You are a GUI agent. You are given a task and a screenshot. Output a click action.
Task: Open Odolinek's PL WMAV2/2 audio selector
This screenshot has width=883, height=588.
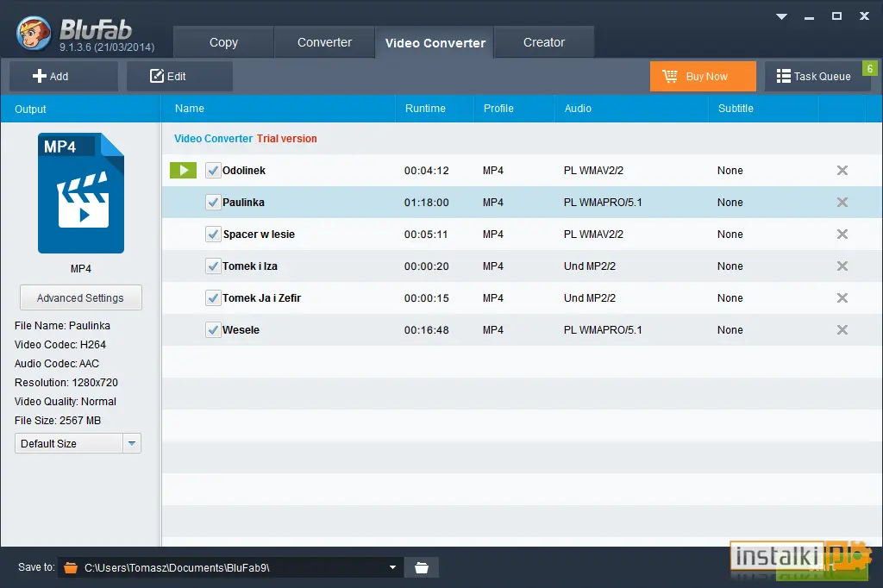[x=593, y=170]
